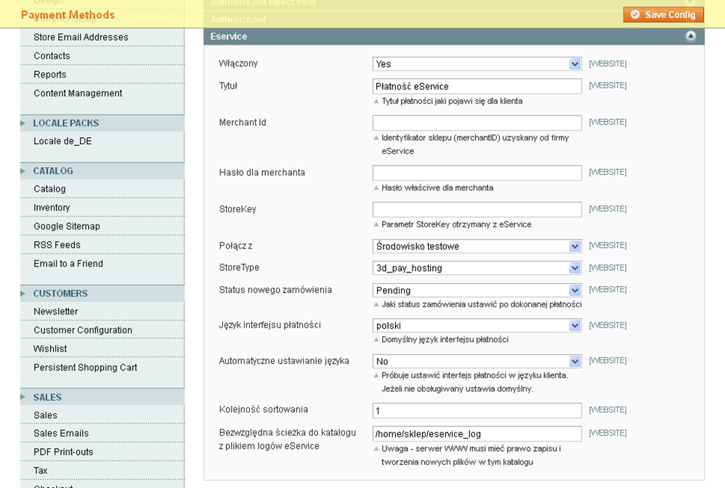This screenshot has width=725, height=488.
Task: Click the 'Domyślny język interfejsu płatności' hint
Action: (445, 340)
